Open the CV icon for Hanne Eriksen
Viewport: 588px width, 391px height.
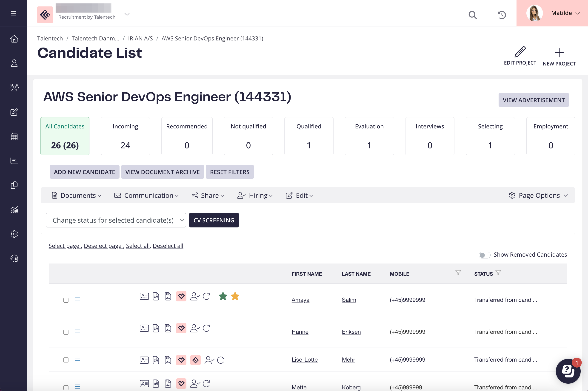[x=156, y=328]
